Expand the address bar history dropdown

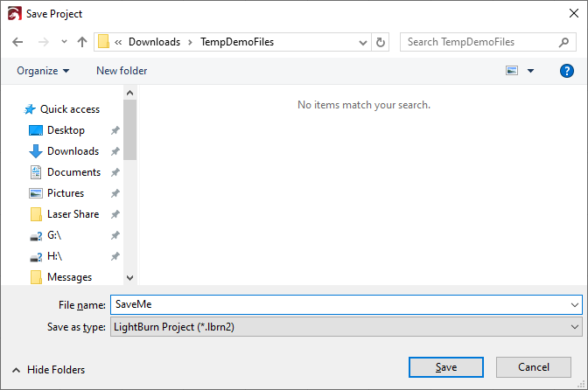pyautogui.click(x=363, y=42)
